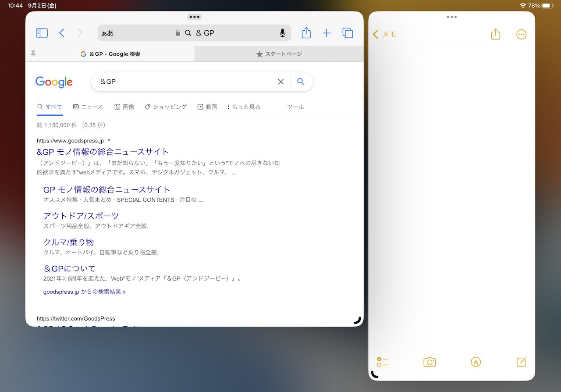Open the アウトドア/スポーツ sitelink
Screen dimensions: 561x392
(81, 216)
